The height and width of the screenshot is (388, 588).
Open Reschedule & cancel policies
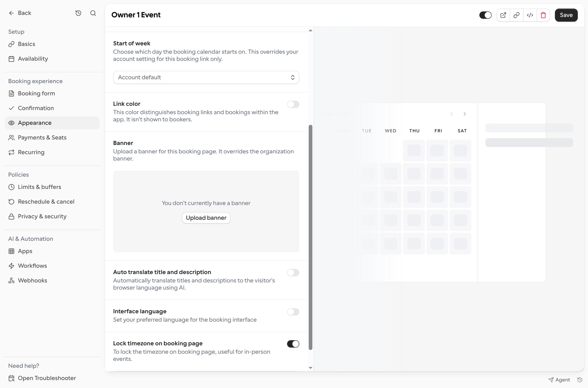coord(52,202)
